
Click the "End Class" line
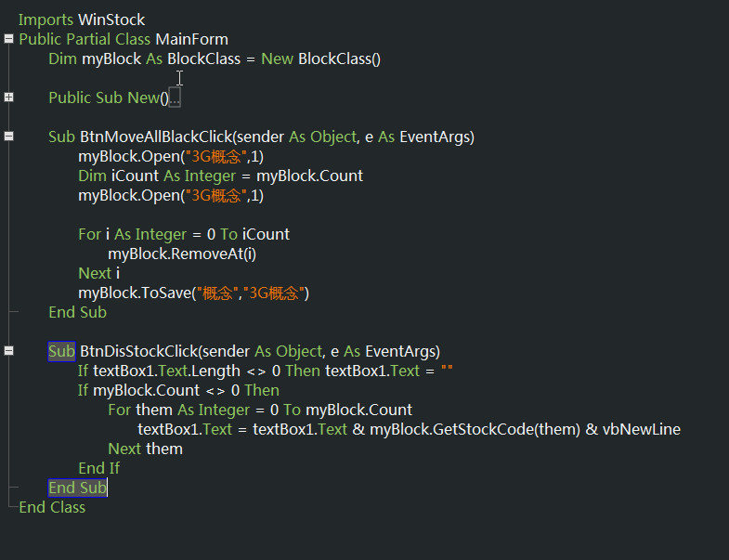point(52,507)
